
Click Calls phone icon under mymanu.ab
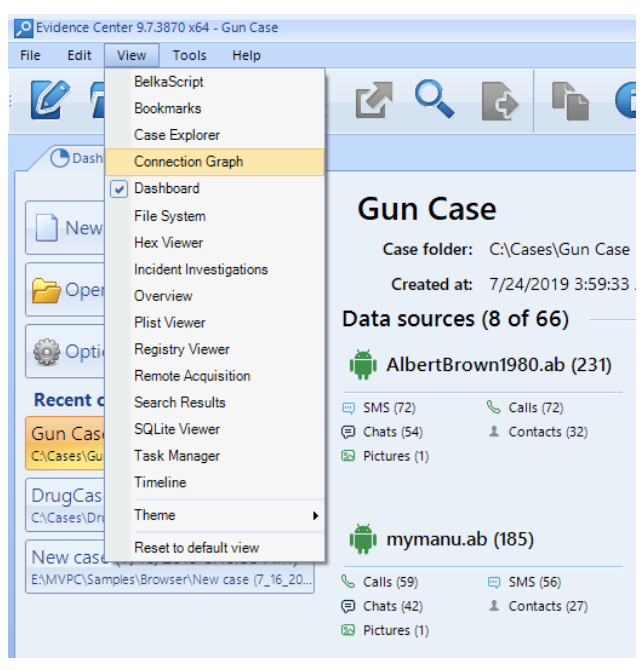point(348,582)
